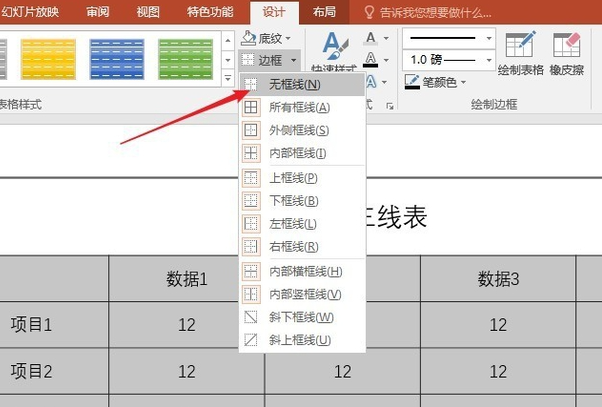Select Right Border (右框线)
602x407 pixels.
coord(302,247)
